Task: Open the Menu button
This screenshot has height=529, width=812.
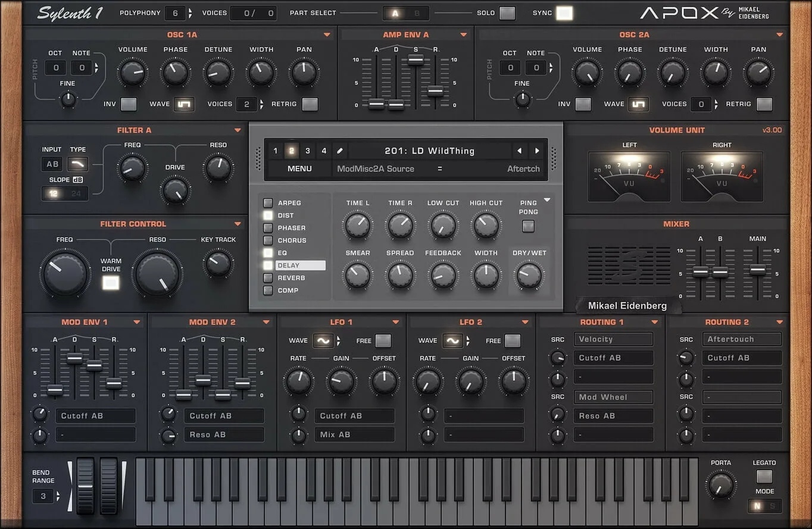Action: pos(299,169)
